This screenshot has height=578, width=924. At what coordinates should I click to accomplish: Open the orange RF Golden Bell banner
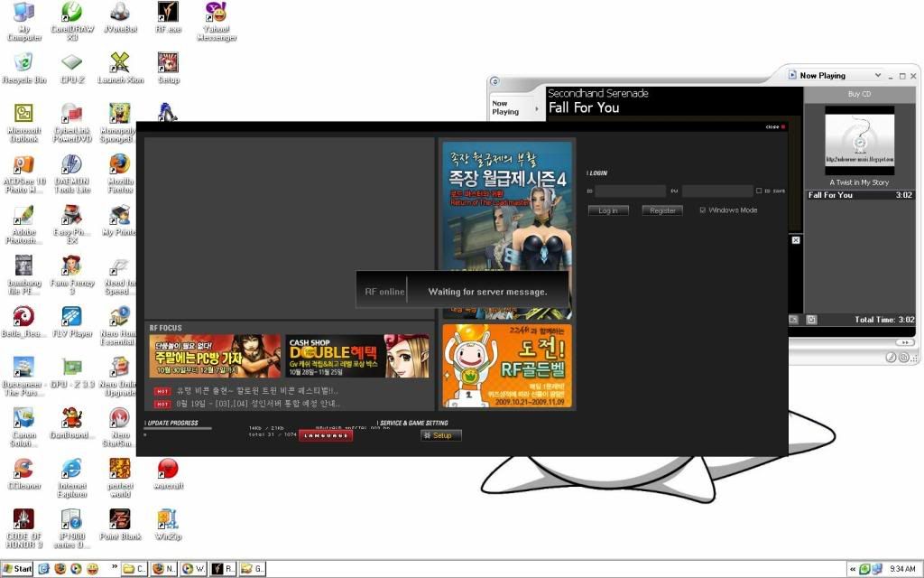(x=507, y=366)
